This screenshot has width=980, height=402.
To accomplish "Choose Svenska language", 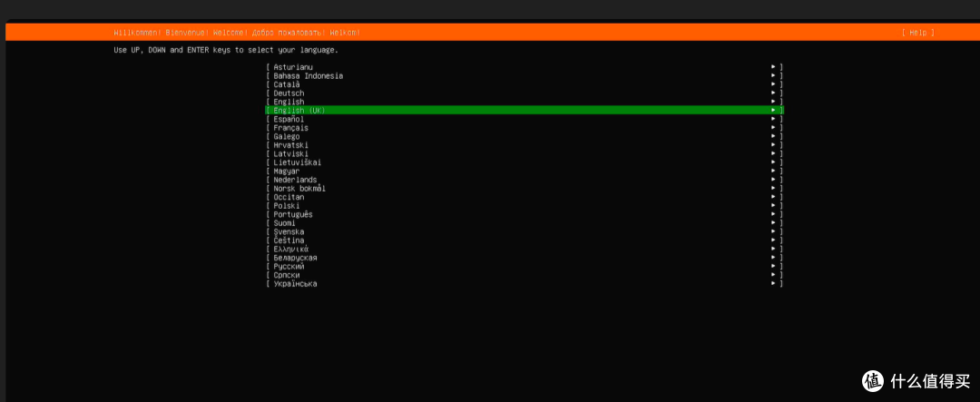I will tap(524, 231).
